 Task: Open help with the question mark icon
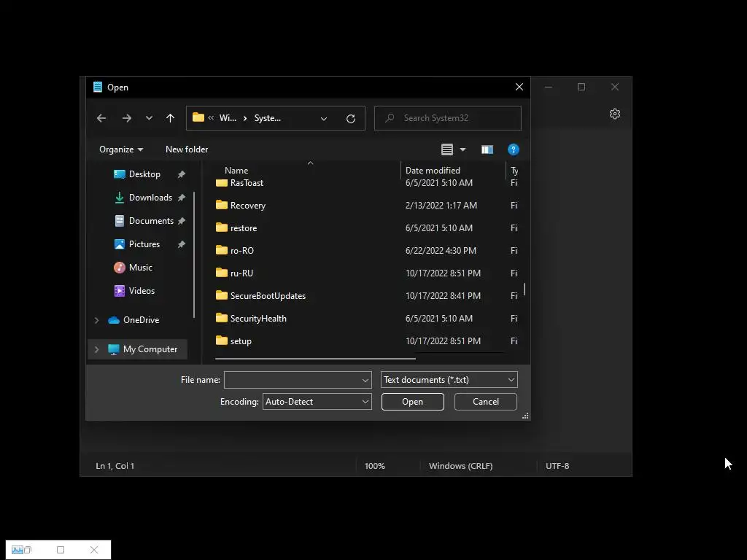pos(513,149)
